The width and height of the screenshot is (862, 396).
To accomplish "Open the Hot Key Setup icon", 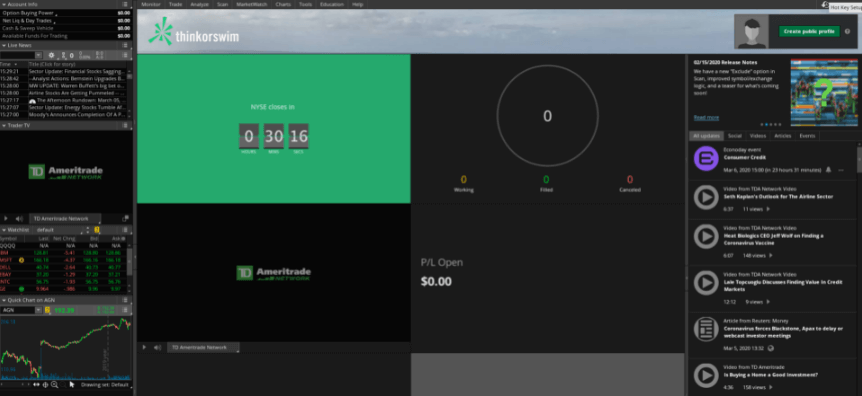I will coord(825,4).
